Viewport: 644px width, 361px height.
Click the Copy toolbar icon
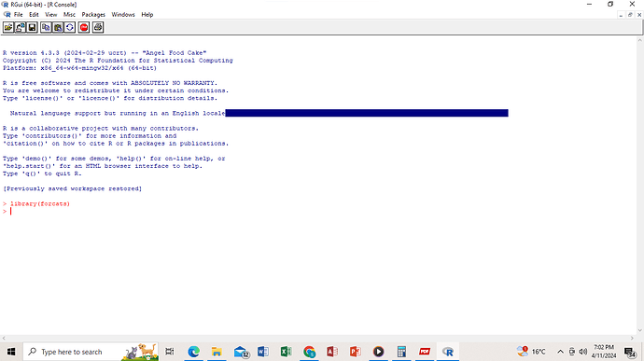pyautogui.click(x=46, y=27)
